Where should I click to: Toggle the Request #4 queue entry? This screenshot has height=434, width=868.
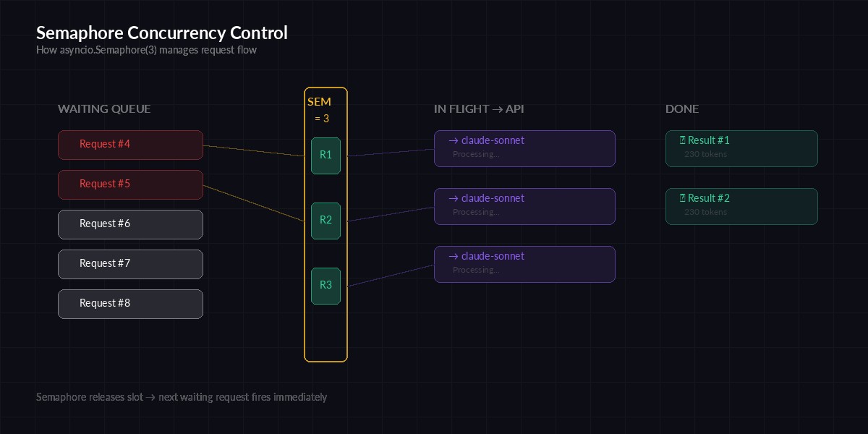click(130, 145)
